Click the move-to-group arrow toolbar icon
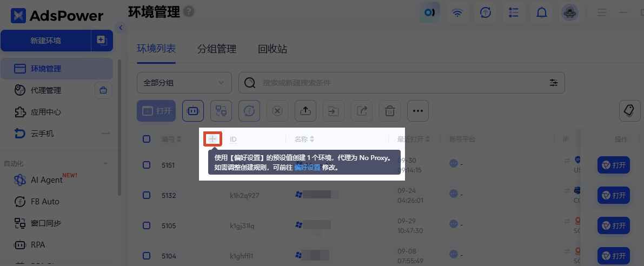The image size is (644, 266). pyautogui.click(x=334, y=111)
